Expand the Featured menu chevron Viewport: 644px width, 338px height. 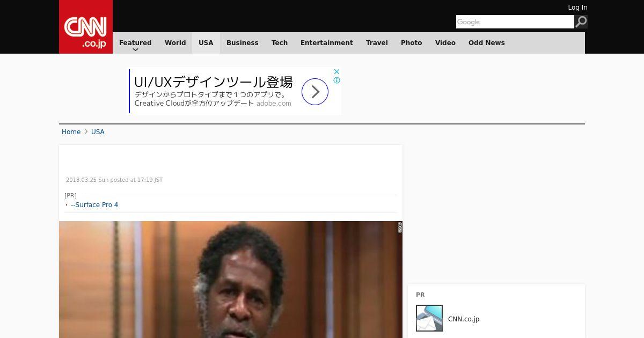point(135,50)
